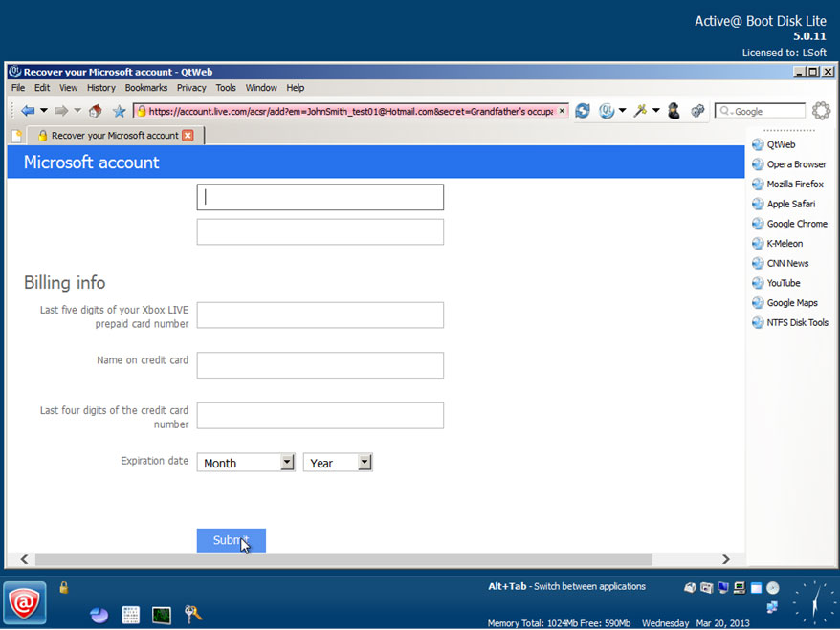Open the Opera Browser bookmark
840x630 pixels.
click(789, 164)
